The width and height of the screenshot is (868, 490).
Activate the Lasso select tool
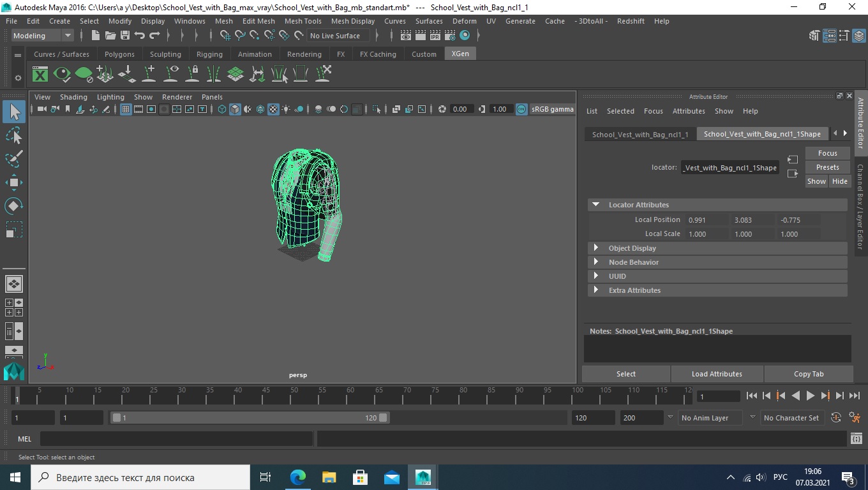(14, 135)
